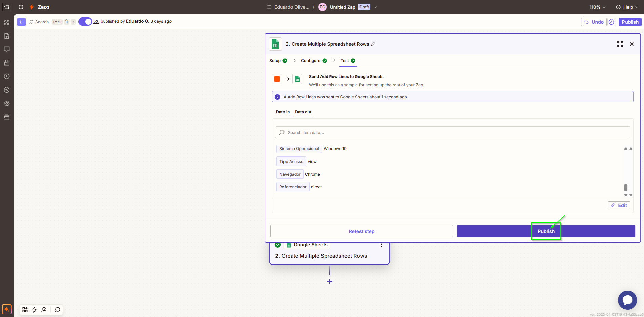Open the dashboard grid icon in sidebar
644x317 pixels.
(7, 23)
